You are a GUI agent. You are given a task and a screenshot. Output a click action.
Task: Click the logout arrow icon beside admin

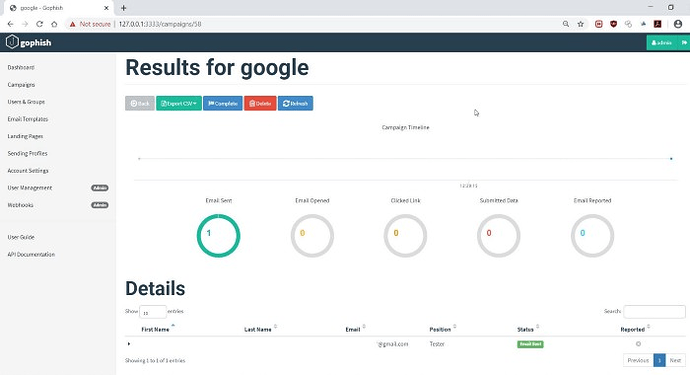pos(684,43)
